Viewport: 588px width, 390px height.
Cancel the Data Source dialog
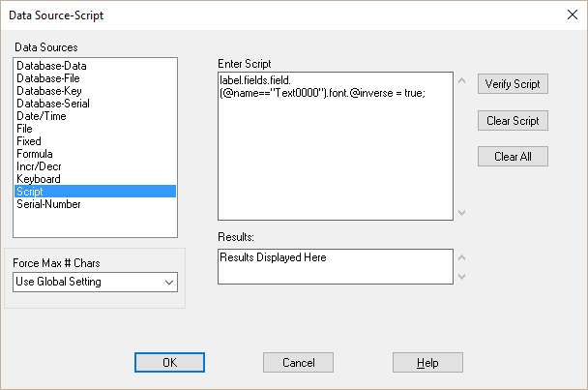298,362
